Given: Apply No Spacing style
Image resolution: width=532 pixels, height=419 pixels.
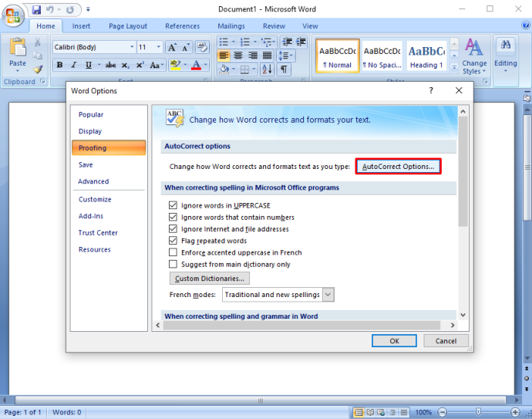Looking at the screenshot, I should click(382, 56).
